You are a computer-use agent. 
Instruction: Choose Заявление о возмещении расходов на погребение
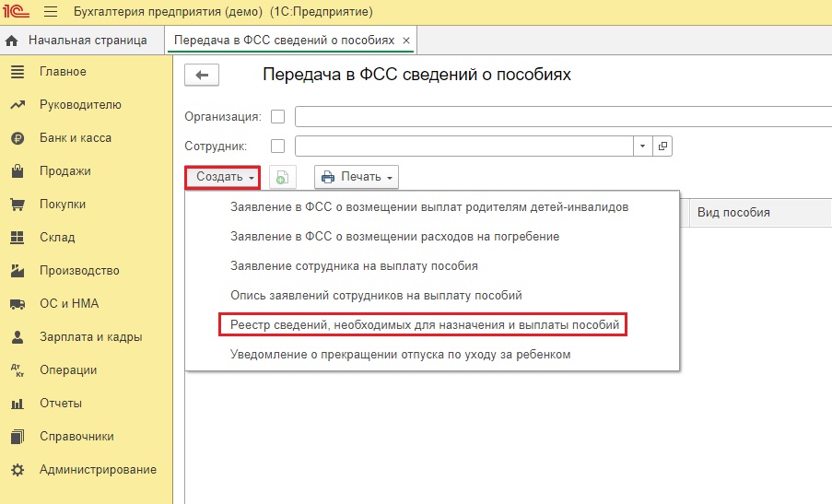(394, 237)
